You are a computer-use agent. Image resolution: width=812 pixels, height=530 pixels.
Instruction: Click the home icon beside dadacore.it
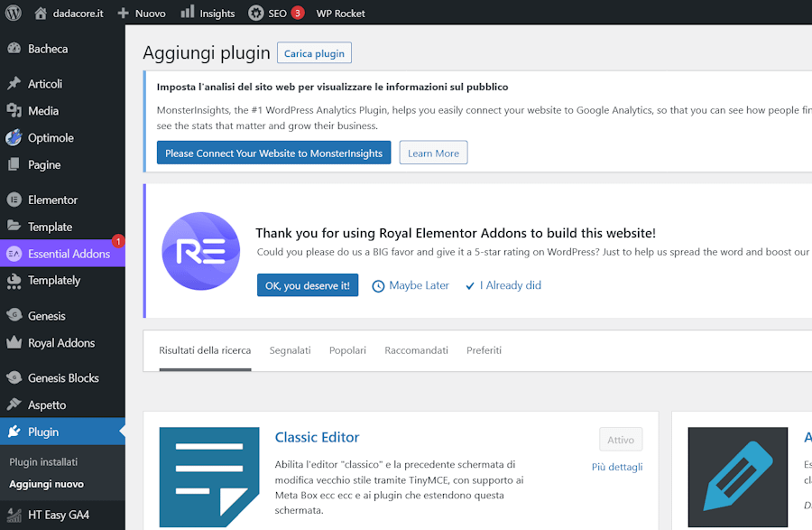[x=41, y=13]
